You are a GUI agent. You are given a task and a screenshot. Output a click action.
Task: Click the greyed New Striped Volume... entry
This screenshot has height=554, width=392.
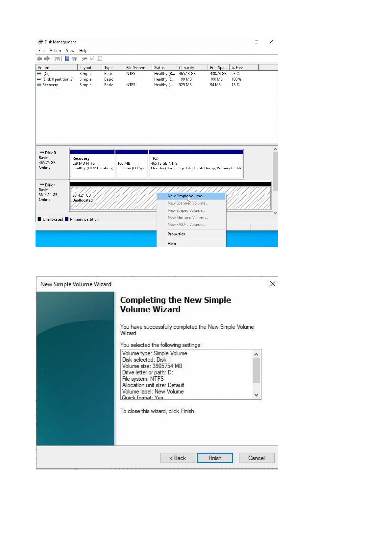coord(191,210)
